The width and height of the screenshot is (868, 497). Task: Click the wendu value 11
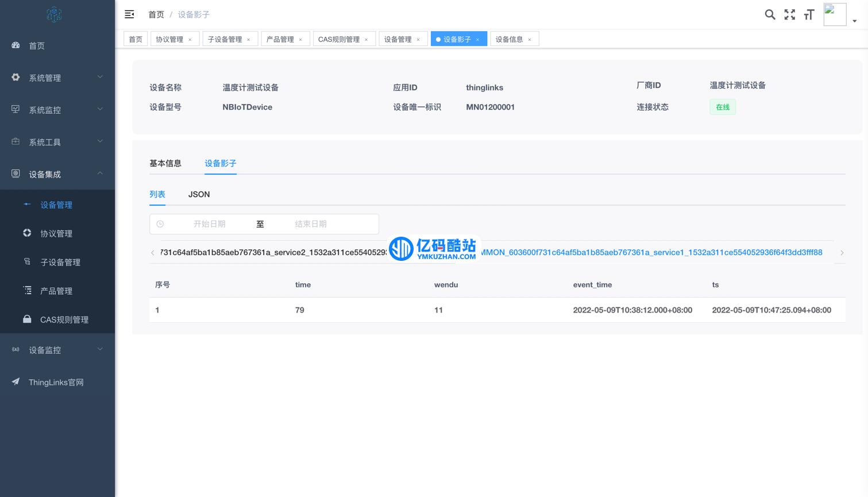coord(438,310)
